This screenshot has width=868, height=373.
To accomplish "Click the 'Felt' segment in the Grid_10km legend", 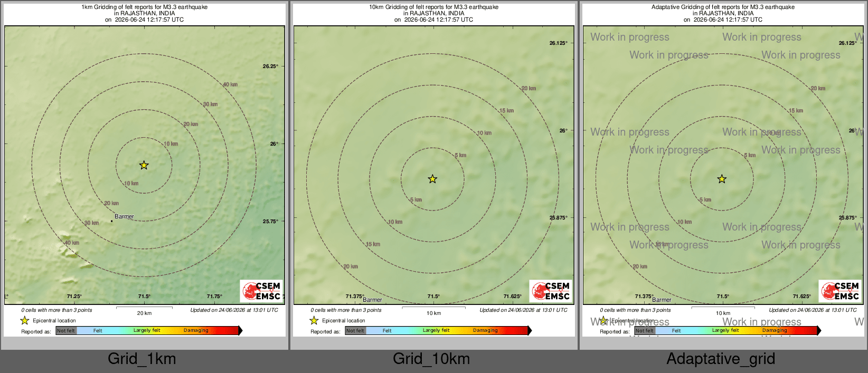I will tap(387, 330).
